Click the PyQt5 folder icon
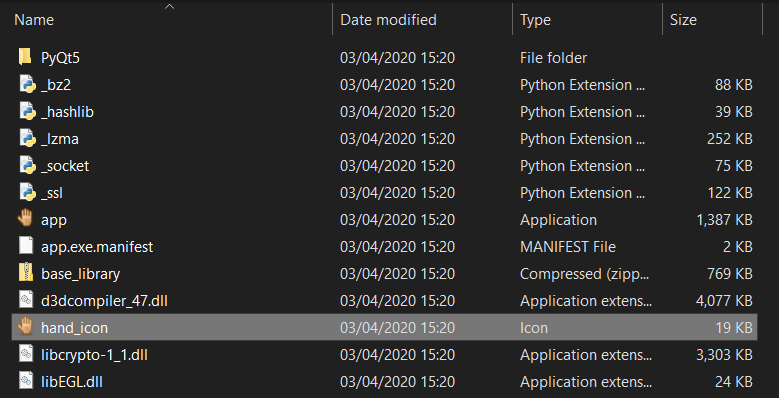 pyautogui.click(x=25, y=57)
